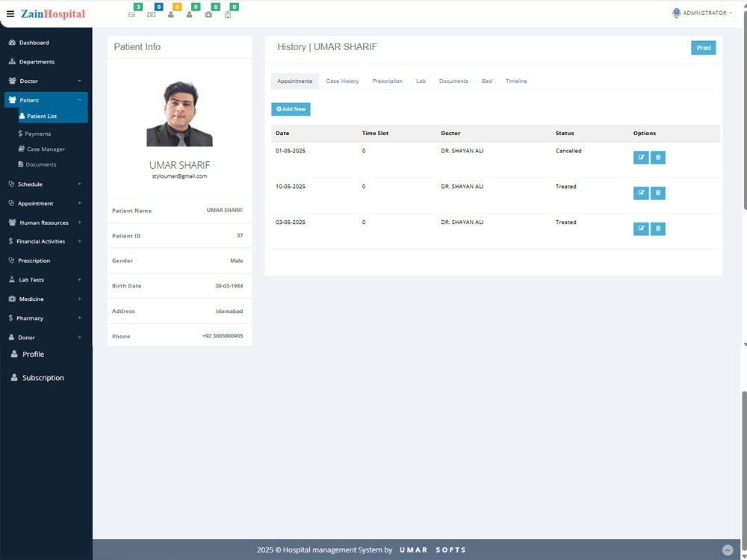Open Documents under Patient menu

point(37,164)
